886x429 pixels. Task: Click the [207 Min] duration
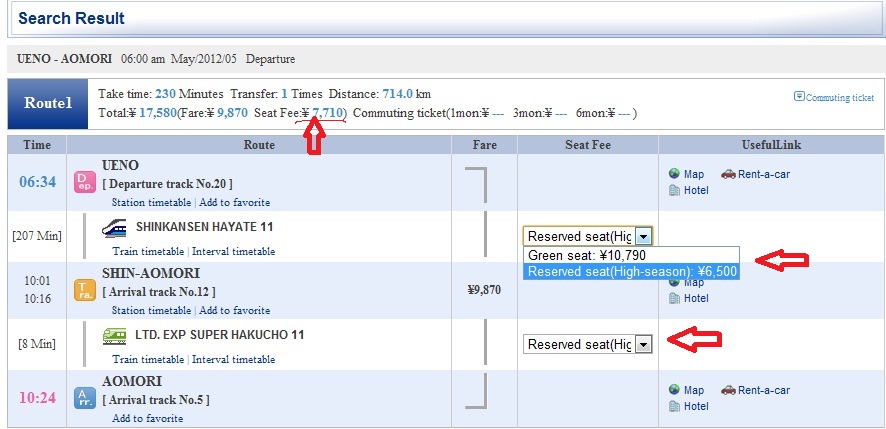tap(37, 236)
